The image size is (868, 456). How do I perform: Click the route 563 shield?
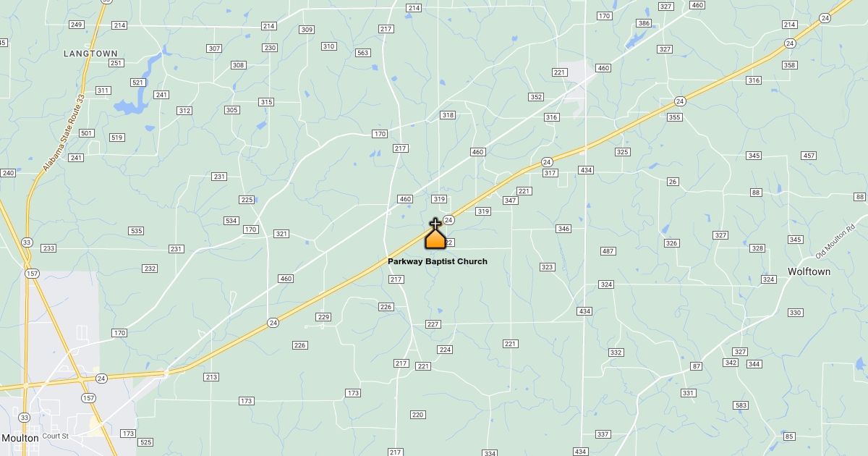[362, 53]
